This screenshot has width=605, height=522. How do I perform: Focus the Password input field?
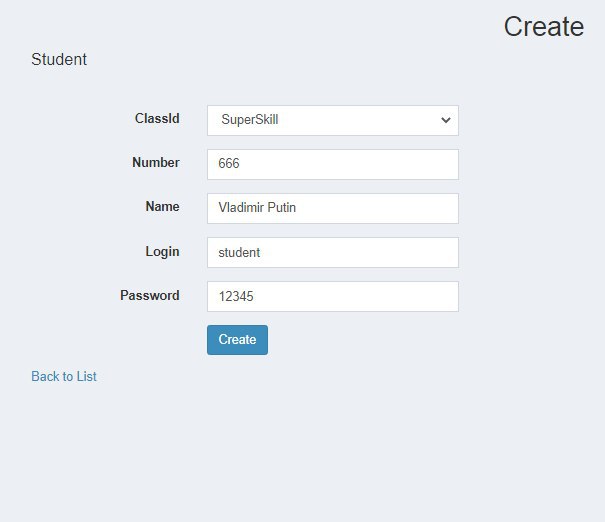[332, 296]
